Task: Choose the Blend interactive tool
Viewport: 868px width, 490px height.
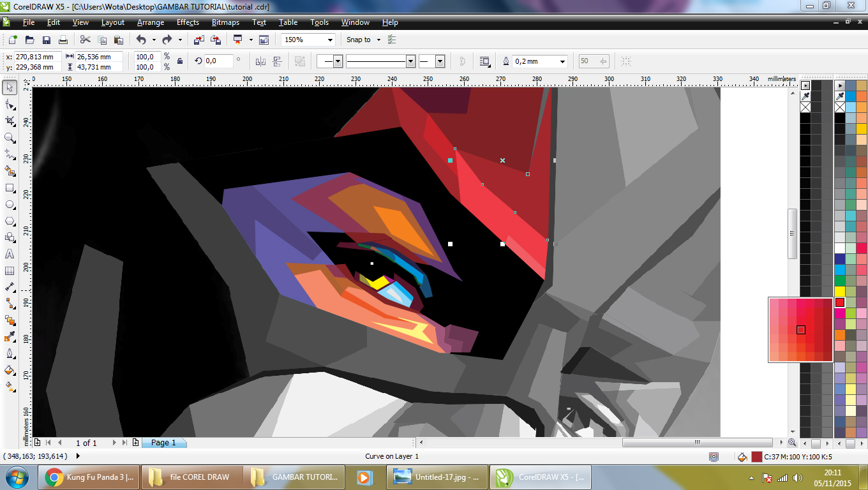Action: tap(10, 320)
